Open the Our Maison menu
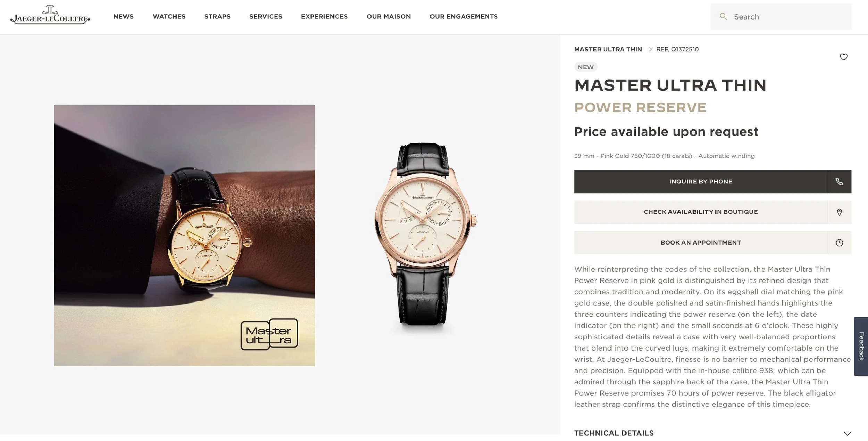Viewport: 868px width, 441px height. click(x=389, y=17)
